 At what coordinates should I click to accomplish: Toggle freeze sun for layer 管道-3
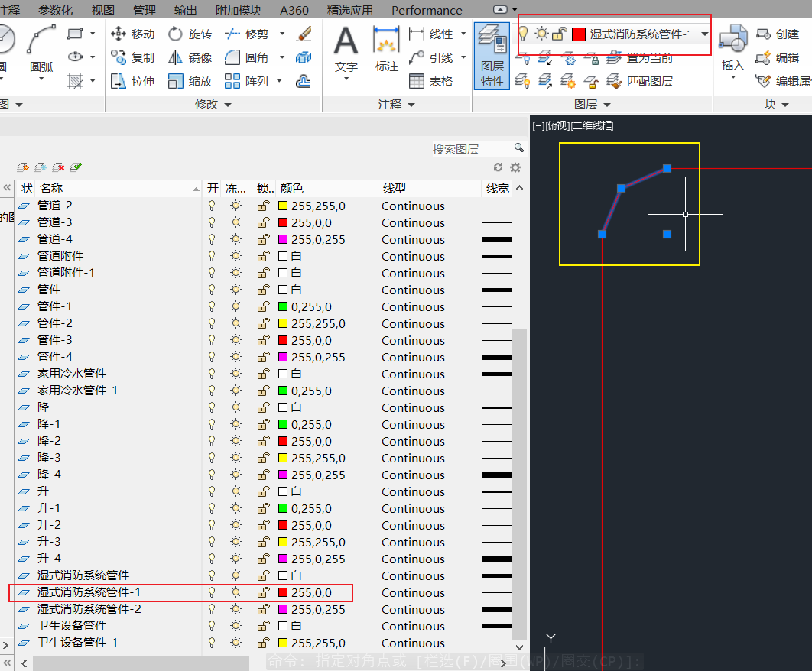235,222
